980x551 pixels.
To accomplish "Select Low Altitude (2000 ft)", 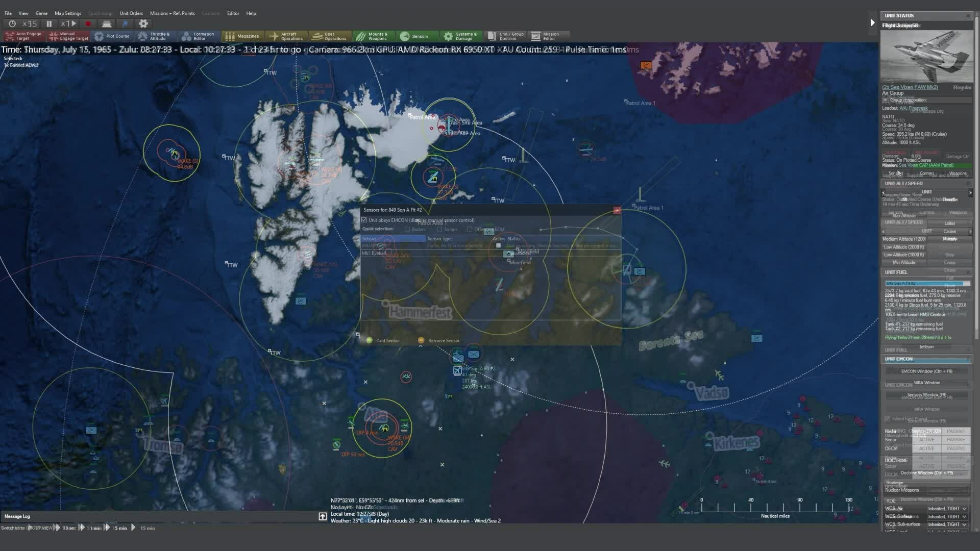I will click(x=904, y=247).
